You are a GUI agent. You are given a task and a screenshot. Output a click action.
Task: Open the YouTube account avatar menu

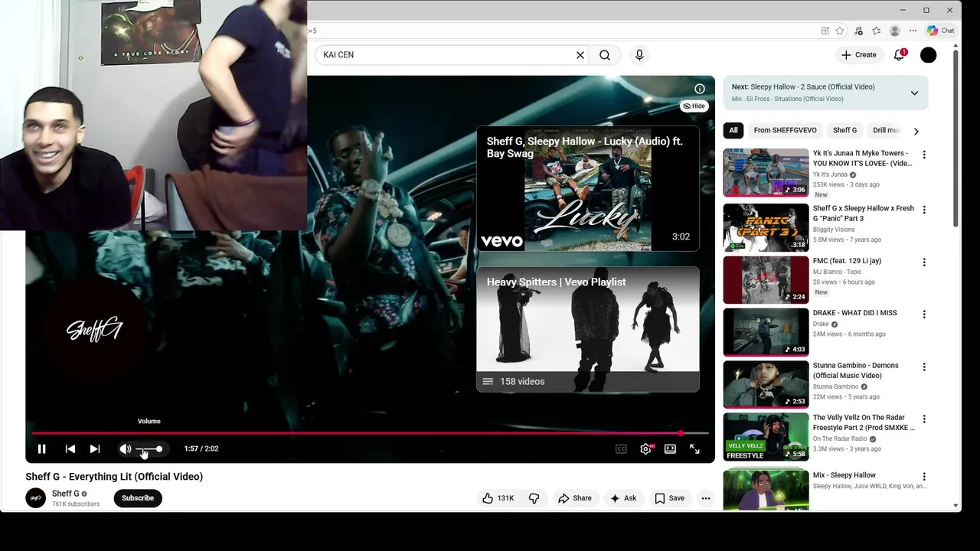(928, 55)
